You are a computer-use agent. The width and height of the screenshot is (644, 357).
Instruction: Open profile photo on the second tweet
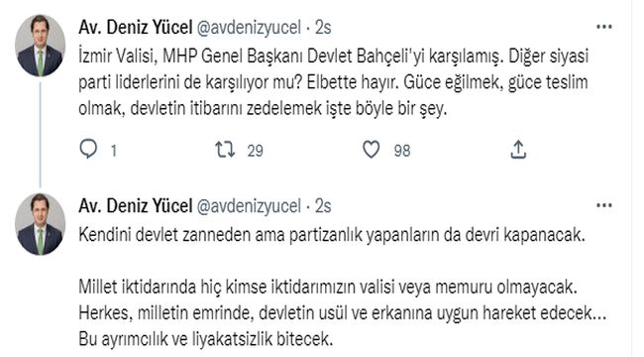[x=41, y=224]
